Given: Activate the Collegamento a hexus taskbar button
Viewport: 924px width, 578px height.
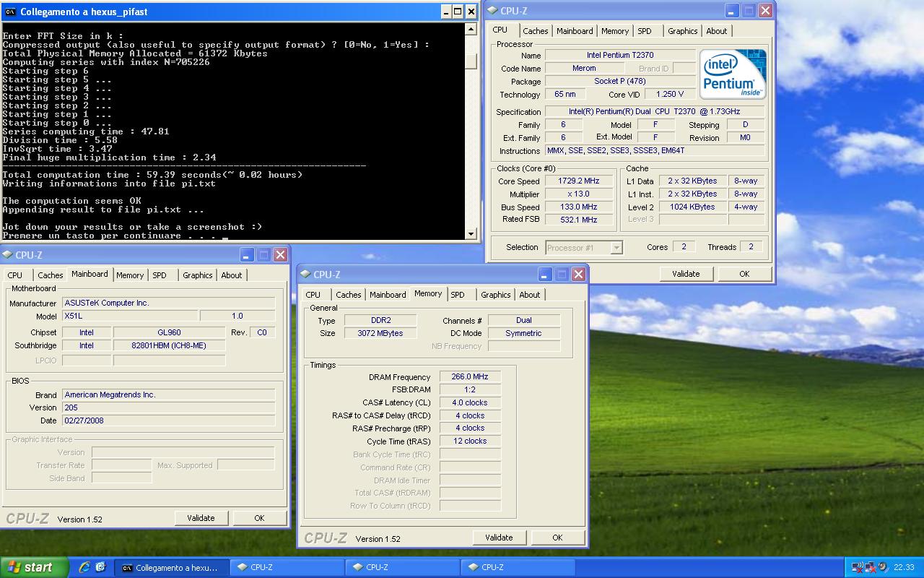Looking at the screenshot, I should pos(172,567).
